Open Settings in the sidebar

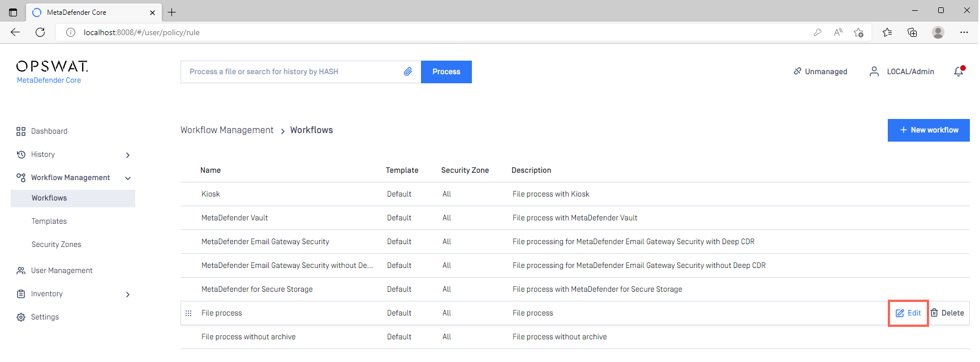[45, 317]
